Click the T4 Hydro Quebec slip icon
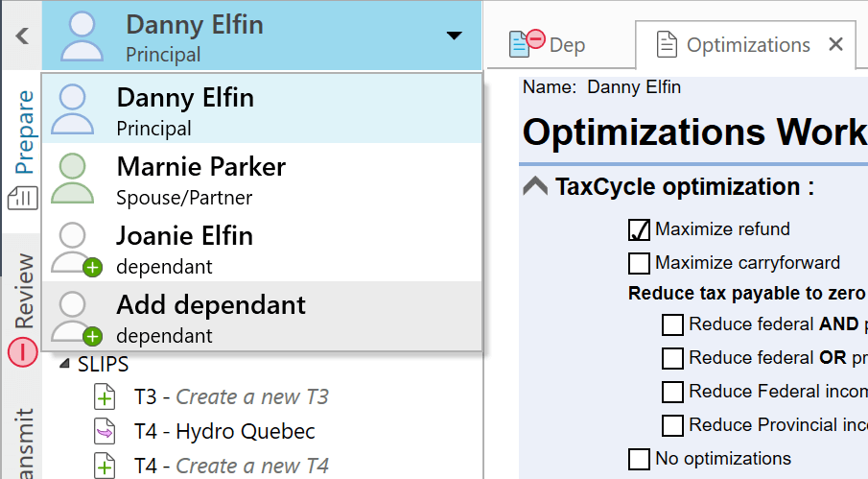868x479 pixels. [x=104, y=431]
